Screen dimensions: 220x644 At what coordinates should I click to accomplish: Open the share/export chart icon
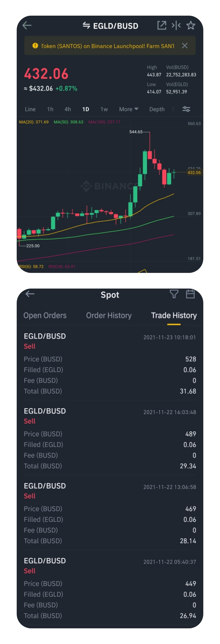point(162,25)
